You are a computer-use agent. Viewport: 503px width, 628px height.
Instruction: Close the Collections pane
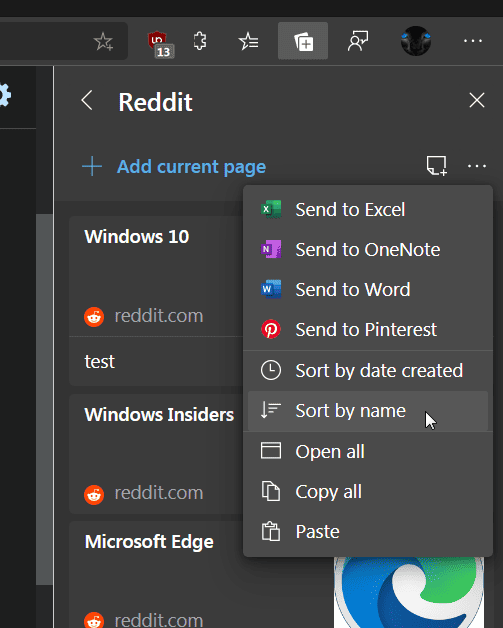[477, 100]
